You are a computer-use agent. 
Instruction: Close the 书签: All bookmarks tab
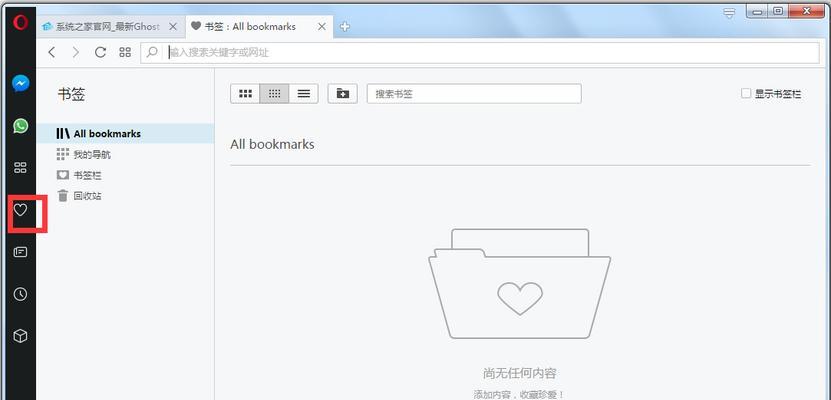pyautogui.click(x=322, y=26)
